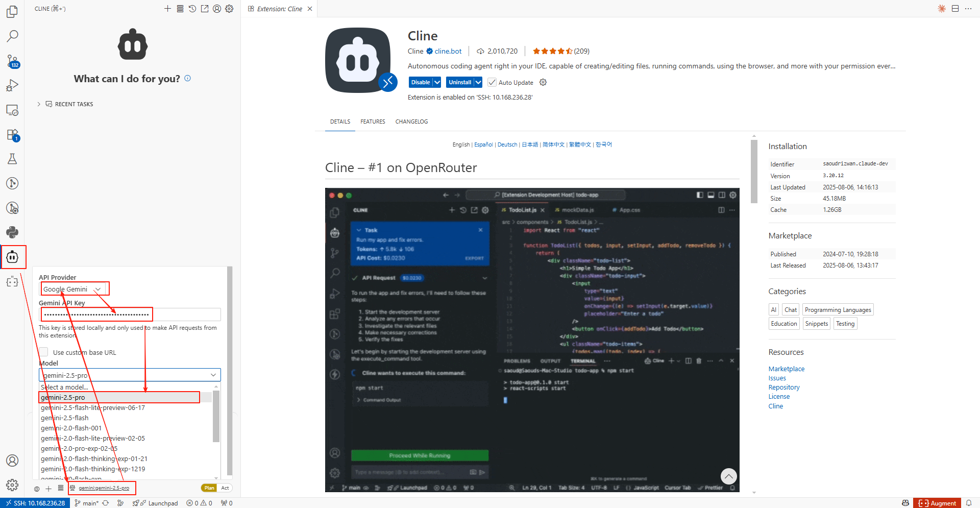Click the model list scrollbar thumb
The image size is (980, 508).
[216, 416]
